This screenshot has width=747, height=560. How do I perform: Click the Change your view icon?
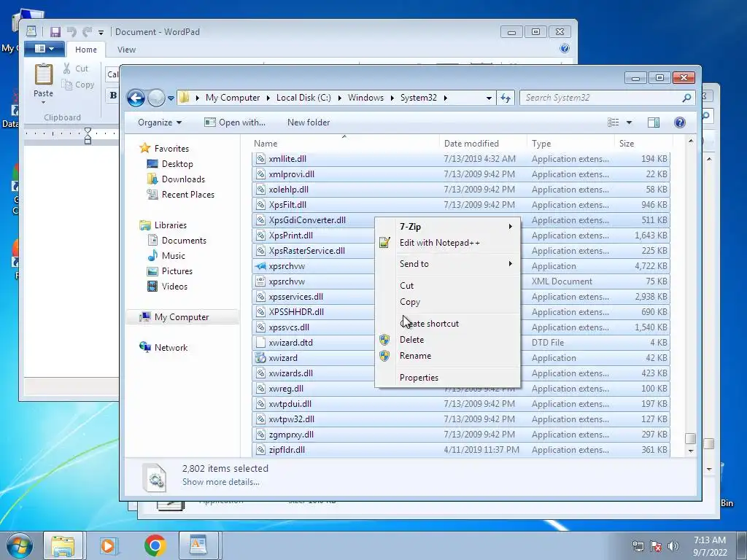pyautogui.click(x=614, y=122)
